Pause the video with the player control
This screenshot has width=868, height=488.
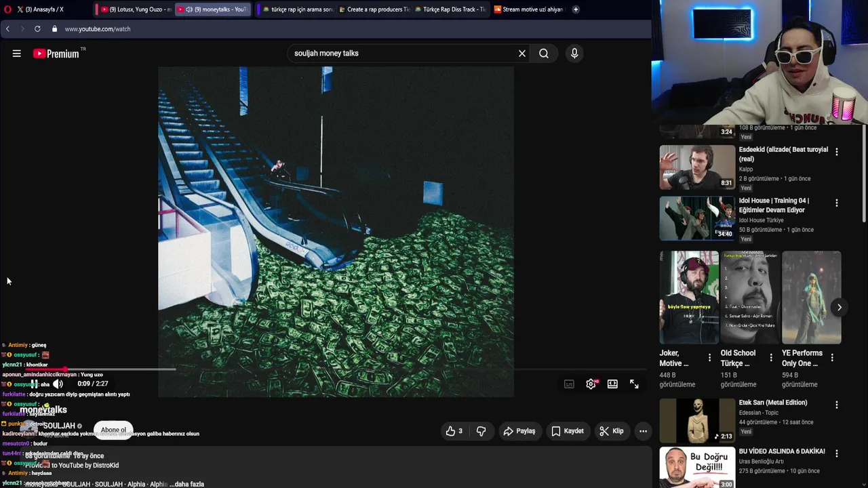[34, 384]
